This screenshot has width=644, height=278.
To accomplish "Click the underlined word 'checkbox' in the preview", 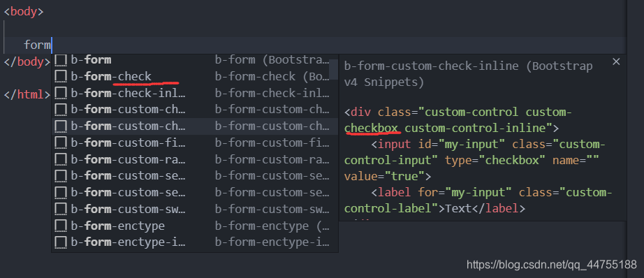I will 372,128.
